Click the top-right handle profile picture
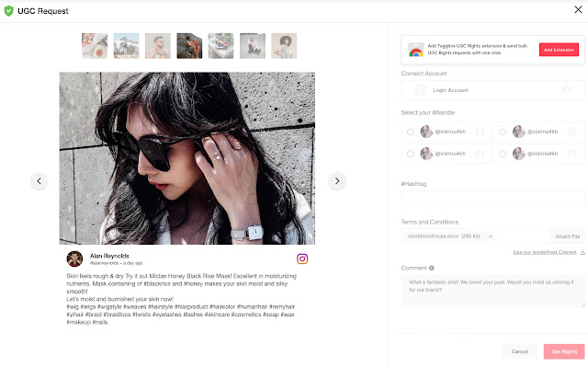This screenshot has height=368, width=588. [518, 132]
